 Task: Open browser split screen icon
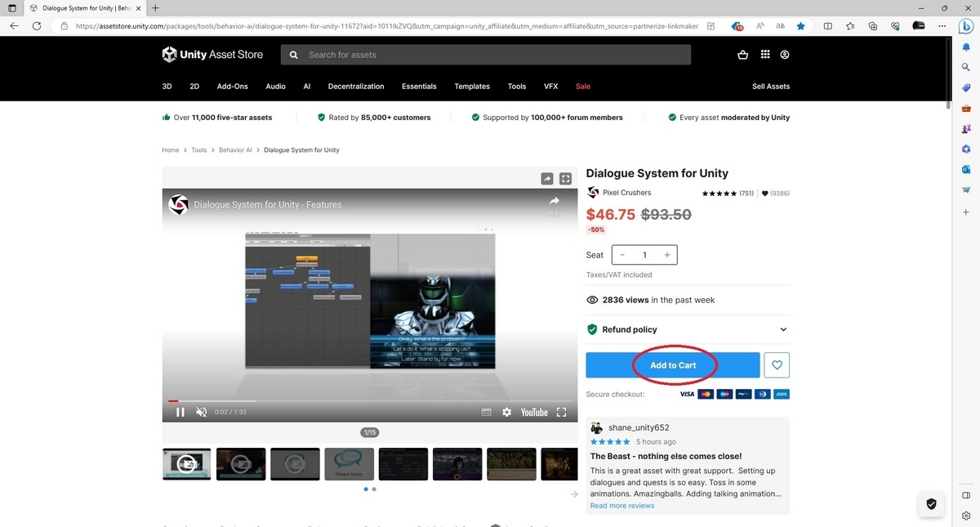(x=828, y=26)
